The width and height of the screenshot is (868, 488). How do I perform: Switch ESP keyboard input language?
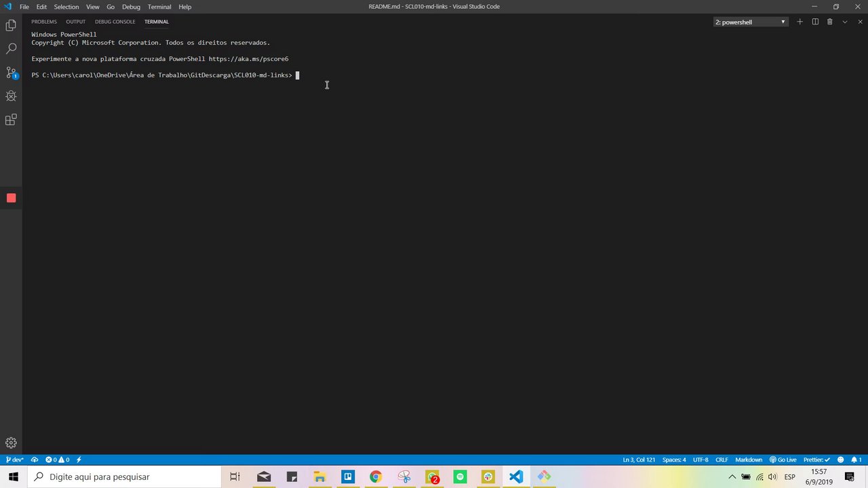tap(790, 476)
